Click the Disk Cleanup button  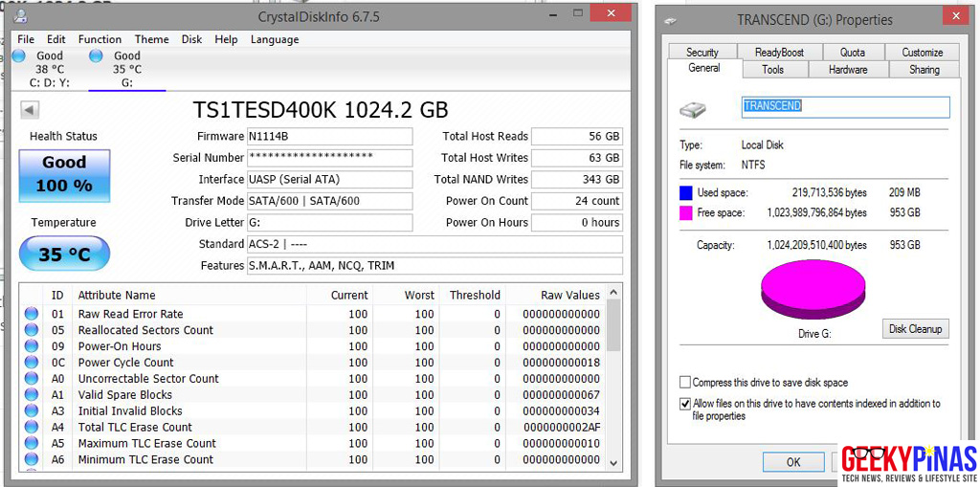[x=915, y=329]
